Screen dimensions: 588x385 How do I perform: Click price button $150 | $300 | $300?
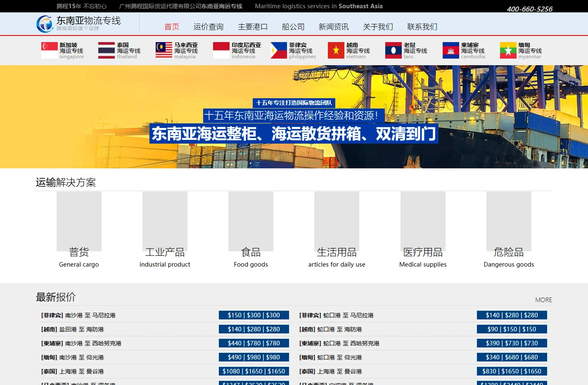tap(254, 315)
